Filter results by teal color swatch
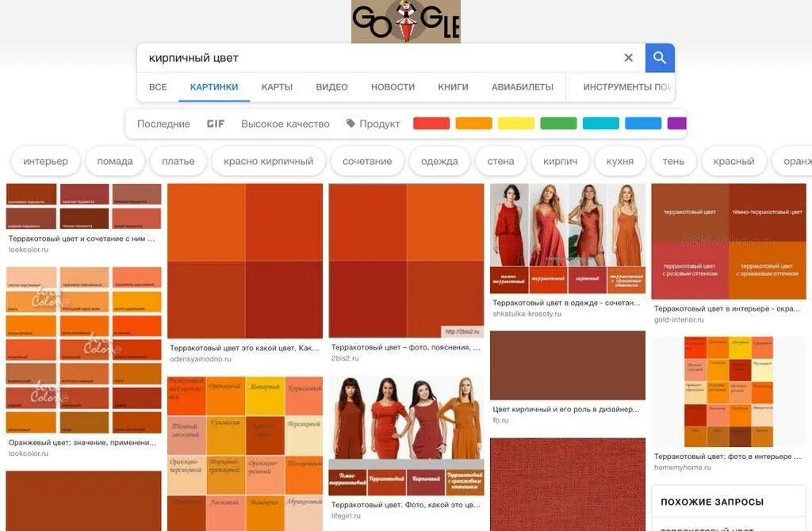Screen dimensions: 812x531 pyautogui.click(x=601, y=123)
